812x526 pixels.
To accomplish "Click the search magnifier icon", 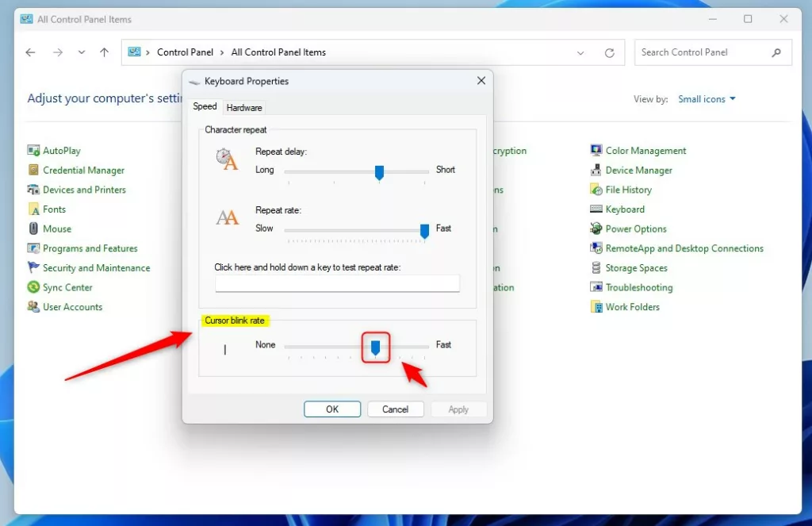I will click(776, 52).
